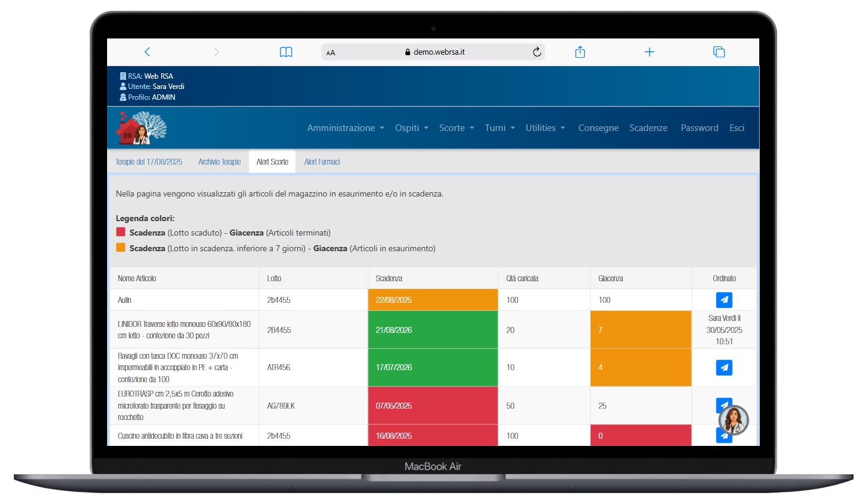Send order for Aulin article
The width and height of the screenshot is (868, 503).
click(x=724, y=300)
